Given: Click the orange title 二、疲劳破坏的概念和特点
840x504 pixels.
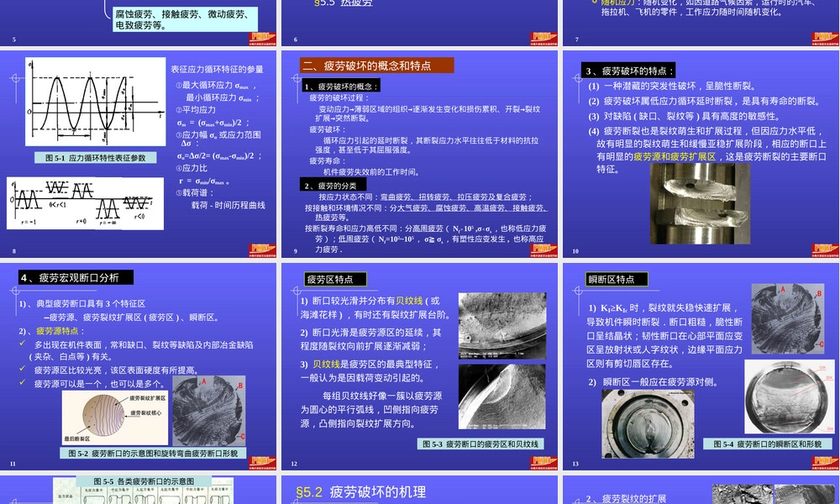Looking at the screenshot, I should [376, 66].
